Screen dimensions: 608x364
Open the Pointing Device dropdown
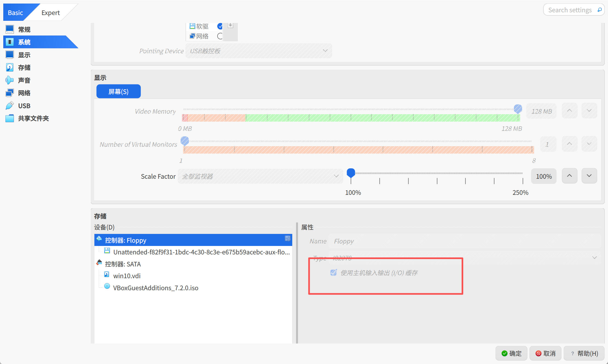259,51
